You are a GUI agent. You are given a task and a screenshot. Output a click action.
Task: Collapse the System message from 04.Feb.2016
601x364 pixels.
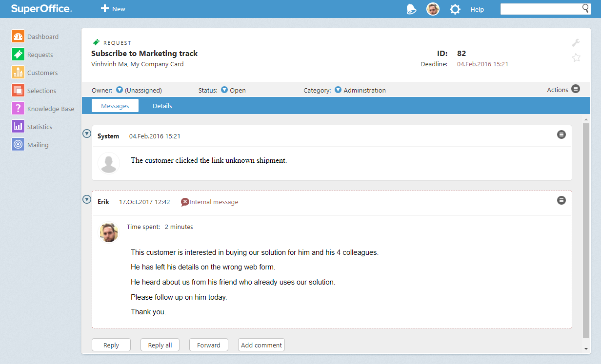(87, 134)
